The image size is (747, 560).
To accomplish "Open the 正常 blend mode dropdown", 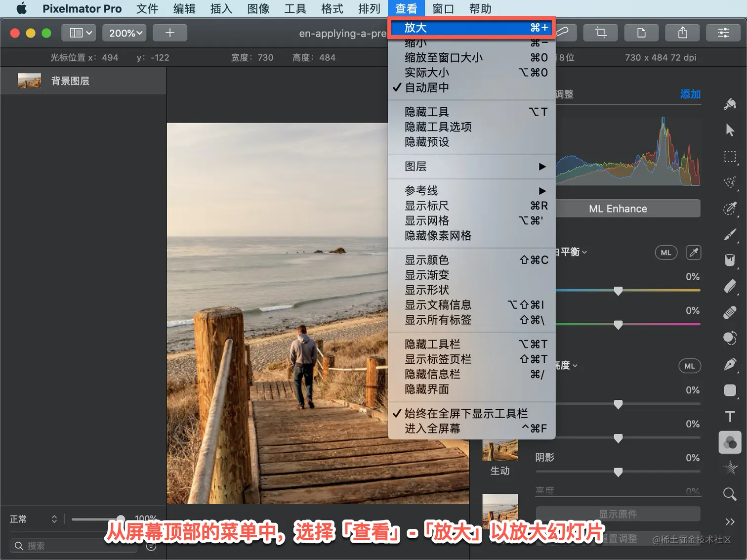I will coord(33,519).
